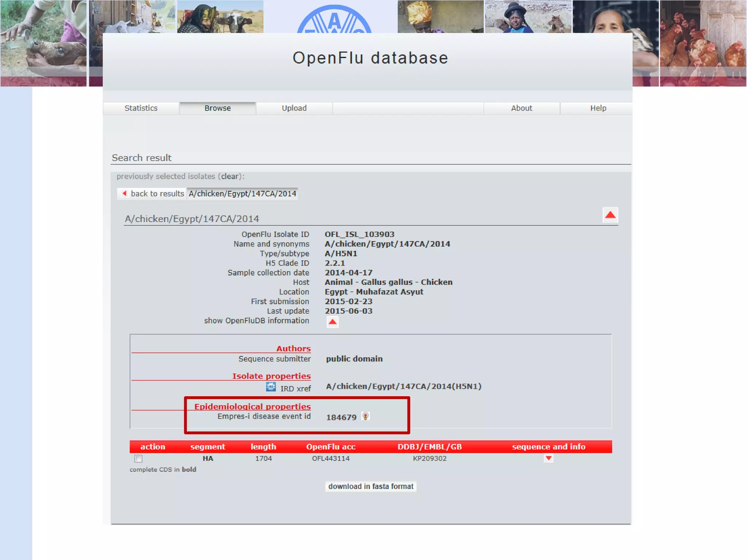Viewport: 747px width, 560px height.
Task: Open the Statistics tab
Action: (141, 108)
